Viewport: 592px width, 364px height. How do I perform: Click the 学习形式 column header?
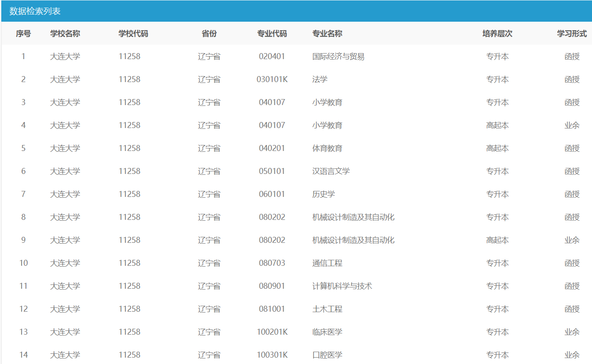pyautogui.click(x=572, y=34)
